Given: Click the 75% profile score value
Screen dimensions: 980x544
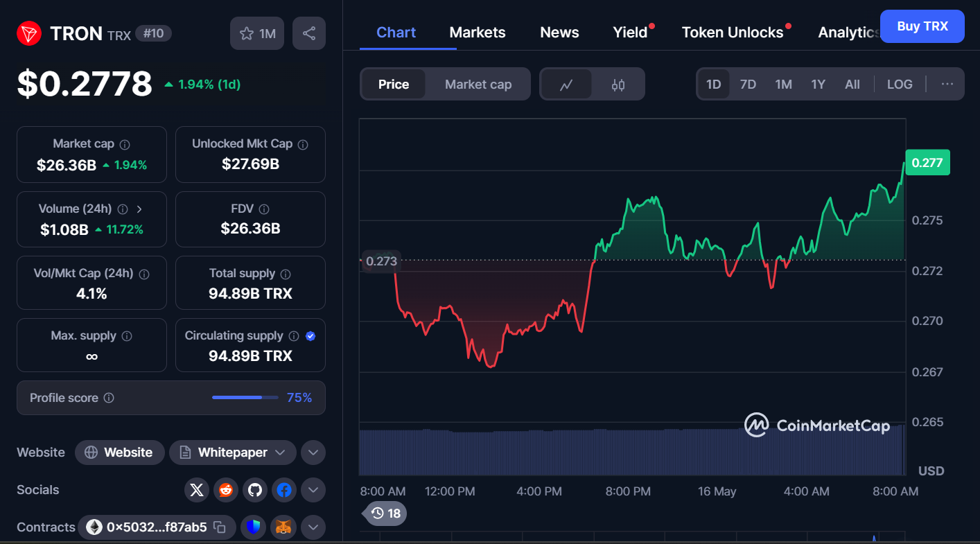Looking at the screenshot, I should pos(299,398).
